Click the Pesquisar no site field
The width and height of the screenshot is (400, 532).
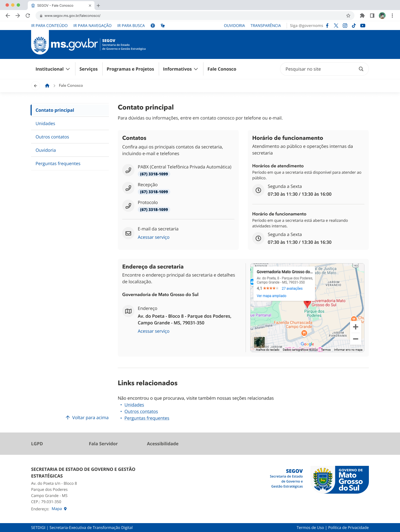(x=319, y=69)
